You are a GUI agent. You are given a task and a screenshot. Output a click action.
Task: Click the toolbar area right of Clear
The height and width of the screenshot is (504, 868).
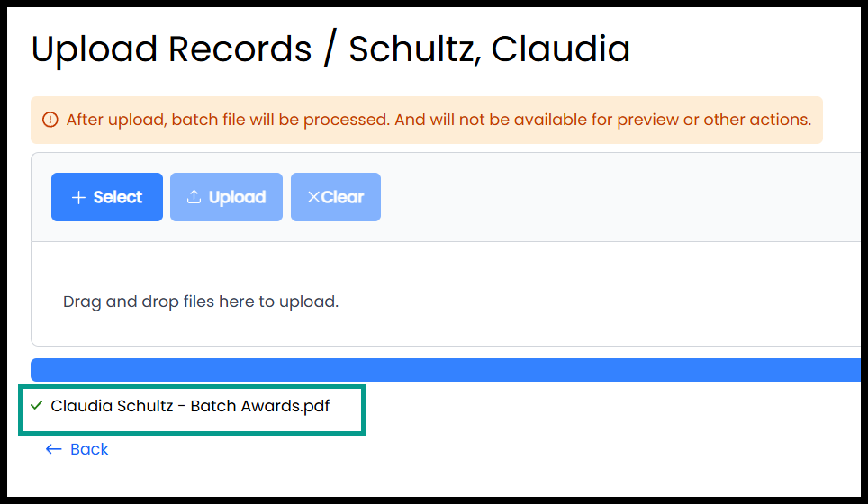pos(620,197)
